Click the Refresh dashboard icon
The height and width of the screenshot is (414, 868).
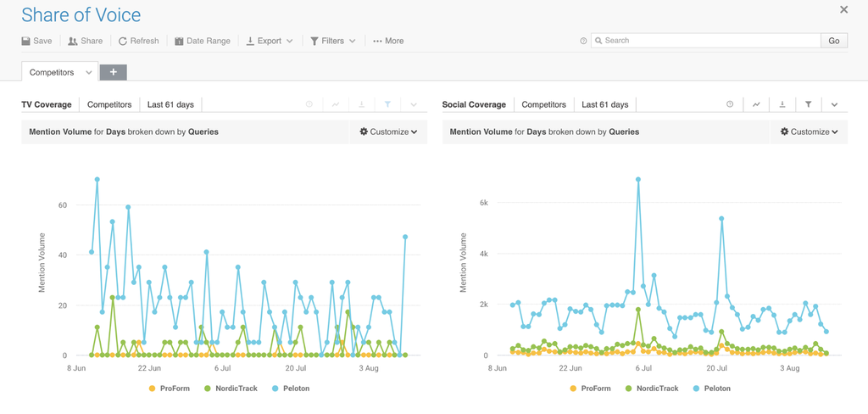[x=123, y=41]
